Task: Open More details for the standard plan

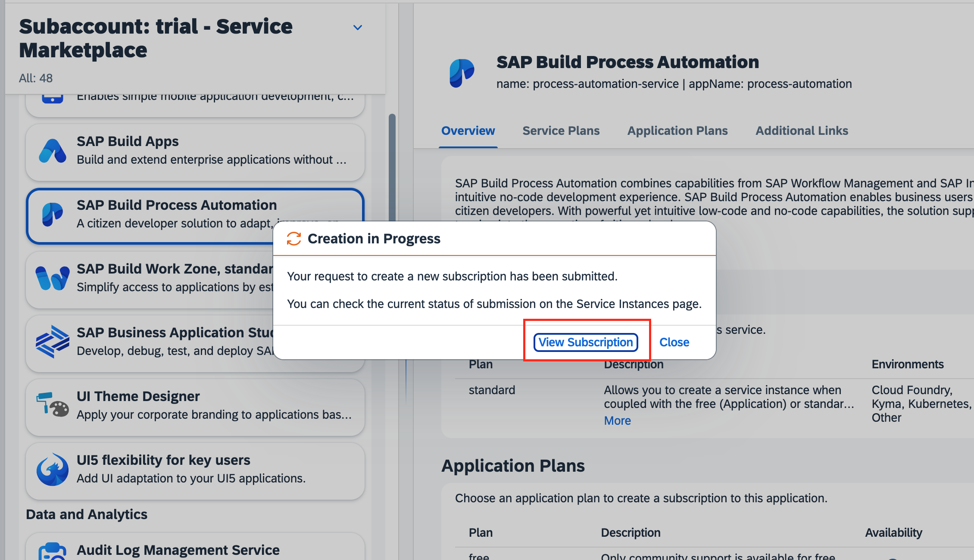Action: coord(617,420)
